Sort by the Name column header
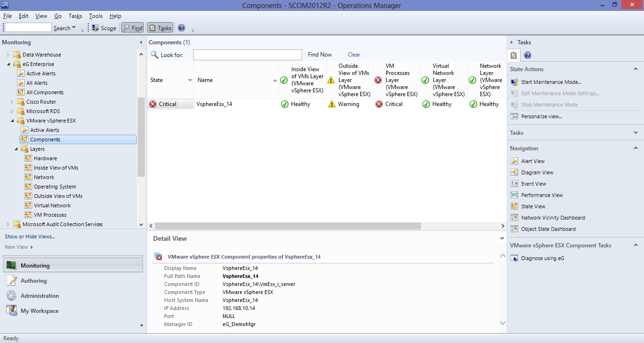Image resolution: width=644 pixels, height=343 pixels. tap(236, 80)
